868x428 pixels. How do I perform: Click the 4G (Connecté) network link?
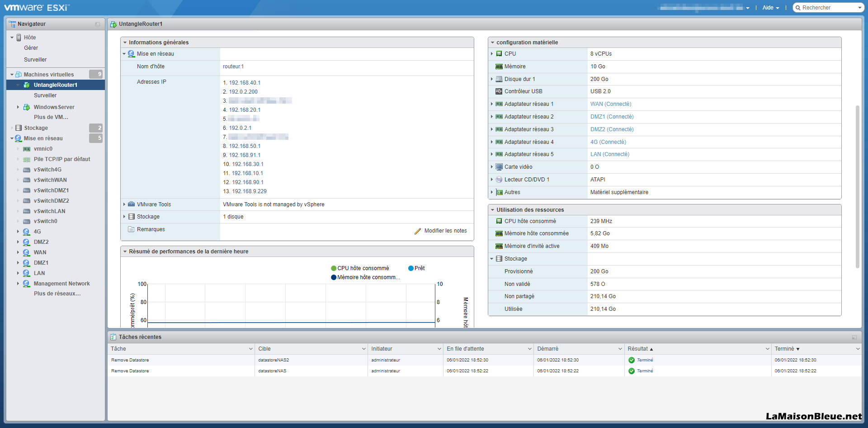click(x=608, y=142)
